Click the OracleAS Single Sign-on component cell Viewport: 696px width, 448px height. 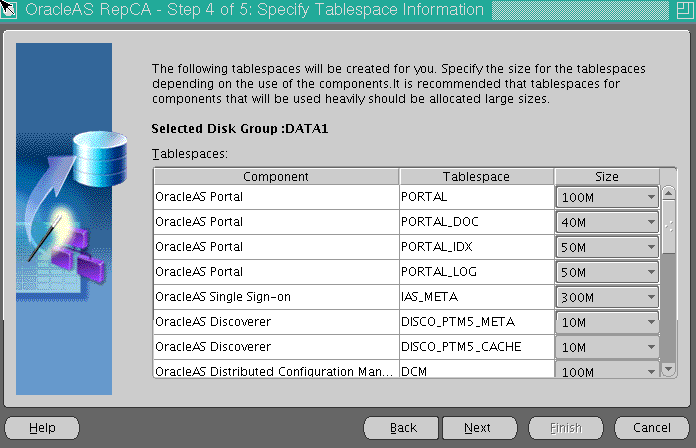point(276,297)
